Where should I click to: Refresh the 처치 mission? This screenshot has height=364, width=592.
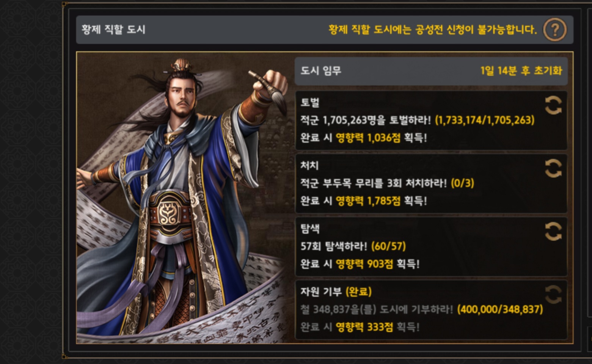553,168
